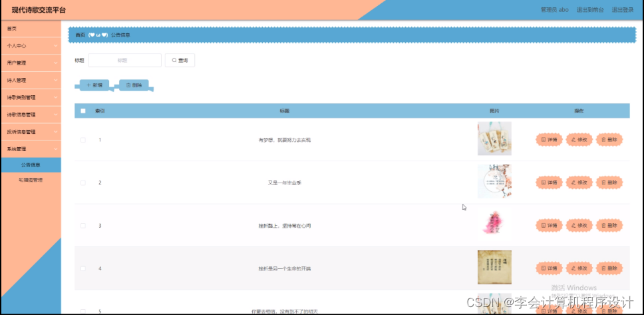
Task: Click the 公告信息 breadcrumb text
Action: (x=121, y=35)
